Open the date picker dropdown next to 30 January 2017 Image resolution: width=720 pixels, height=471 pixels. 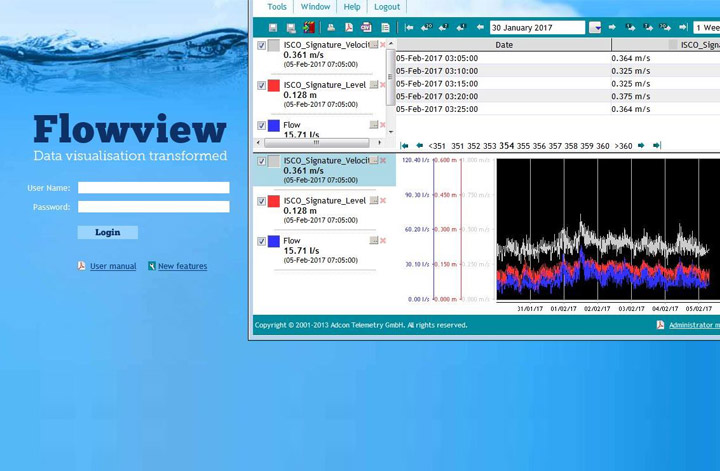point(595,28)
